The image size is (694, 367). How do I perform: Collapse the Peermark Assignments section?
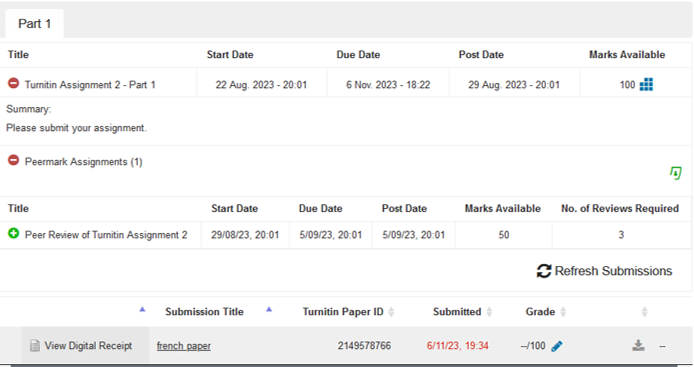13,160
